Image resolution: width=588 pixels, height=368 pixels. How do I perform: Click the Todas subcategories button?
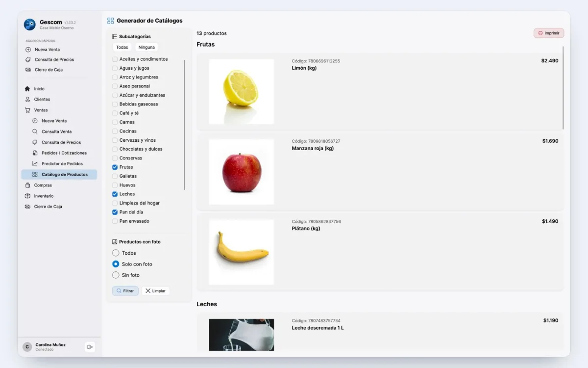pos(122,48)
